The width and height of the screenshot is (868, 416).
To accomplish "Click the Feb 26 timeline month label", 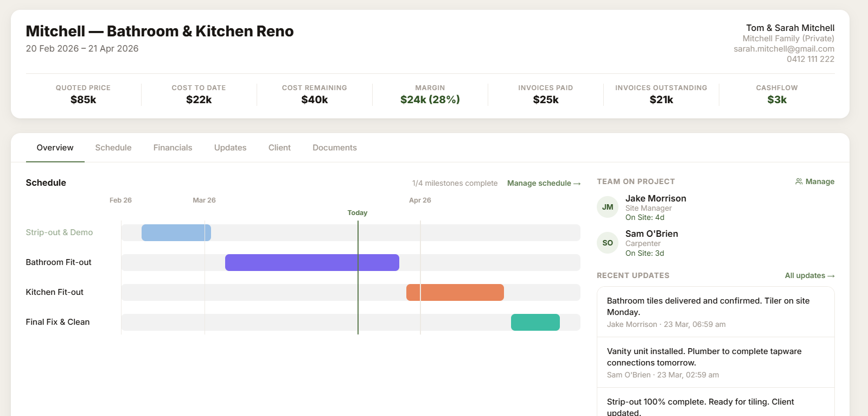I will (x=120, y=200).
